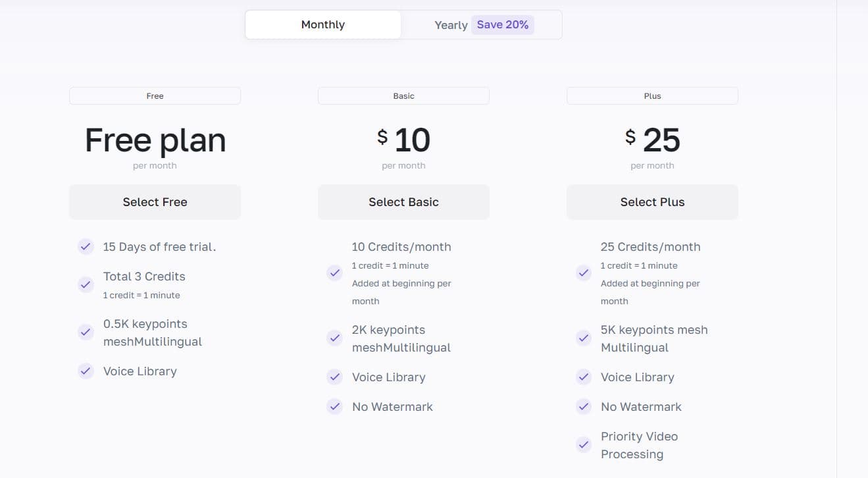Select the 'Plus' plan label badge
Viewport: 868px width, 478px height.
pyautogui.click(x=652, y=95)
